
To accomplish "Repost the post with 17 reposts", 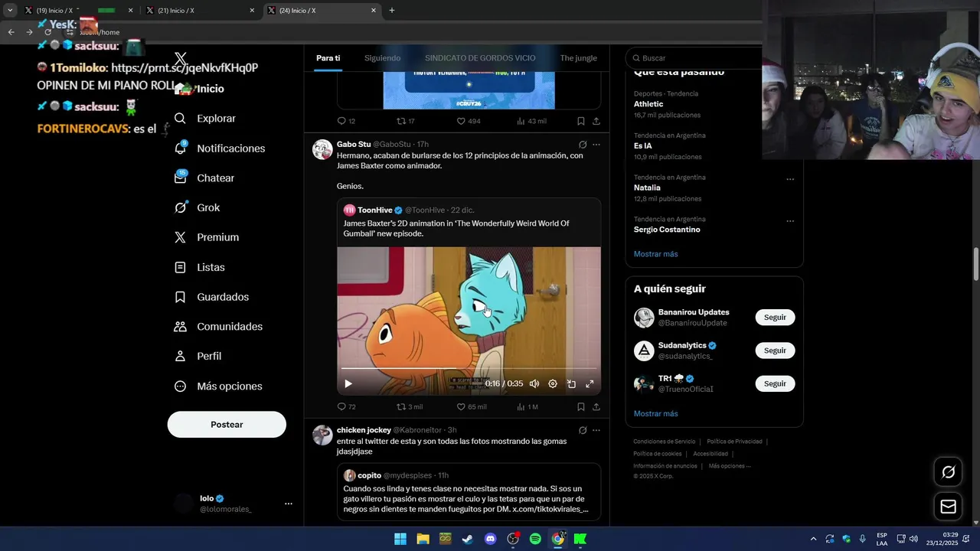I will 405,121.
